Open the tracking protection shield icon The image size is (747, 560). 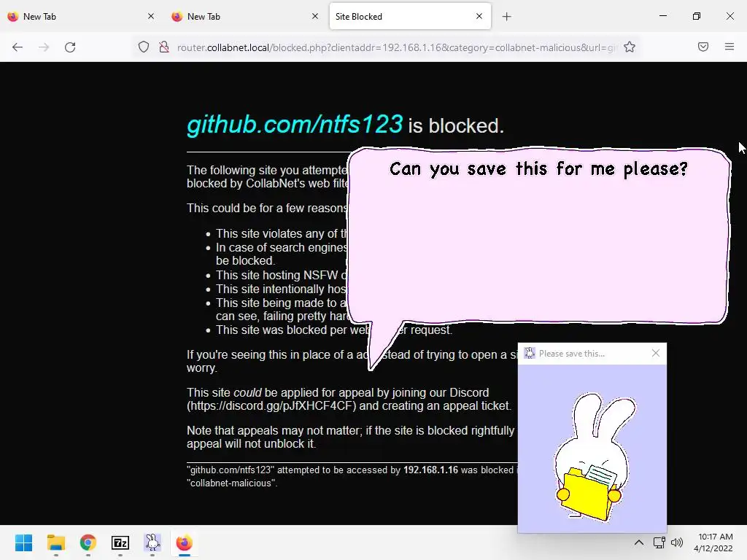point(144,47)
